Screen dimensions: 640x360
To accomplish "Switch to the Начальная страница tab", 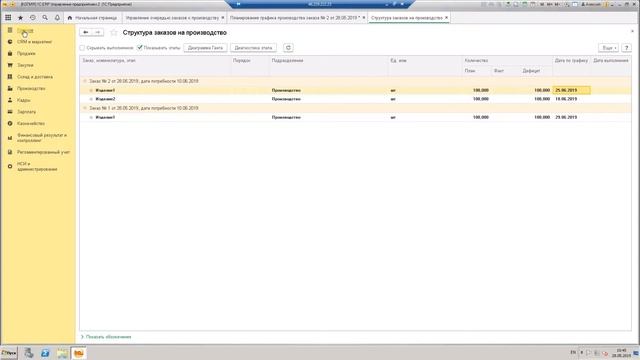I will [93, 18].
